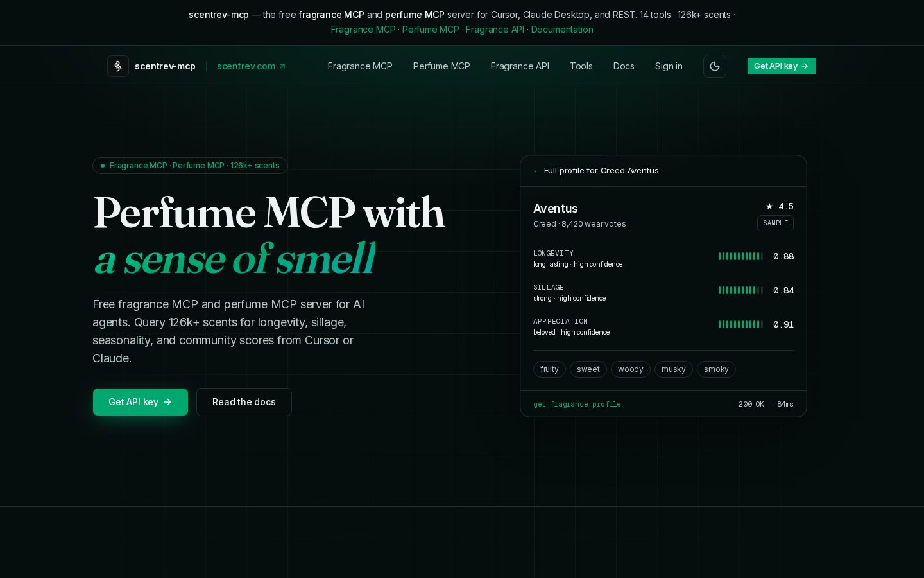This screenshot has width=924, height=578.
Task: Click the 0.84 sillage value
Action: tap(783, 290)
